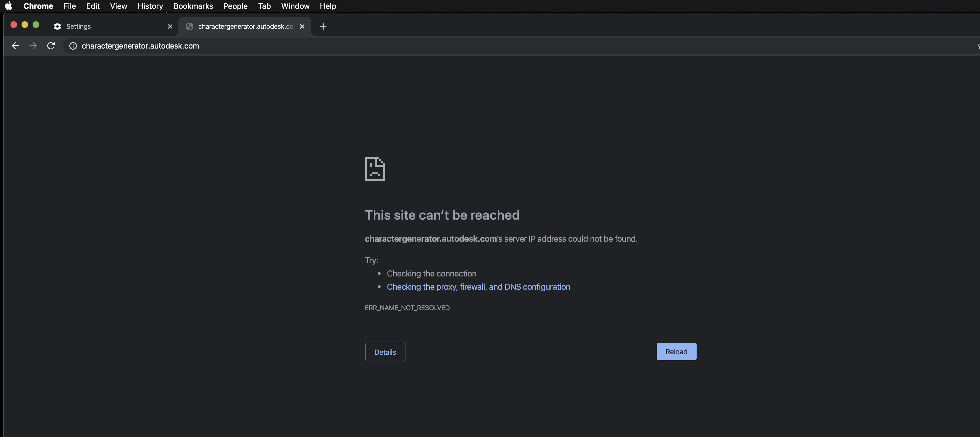Click the gear icon on the Settings tab
980x437 pixels.
(x=57, y=26)
